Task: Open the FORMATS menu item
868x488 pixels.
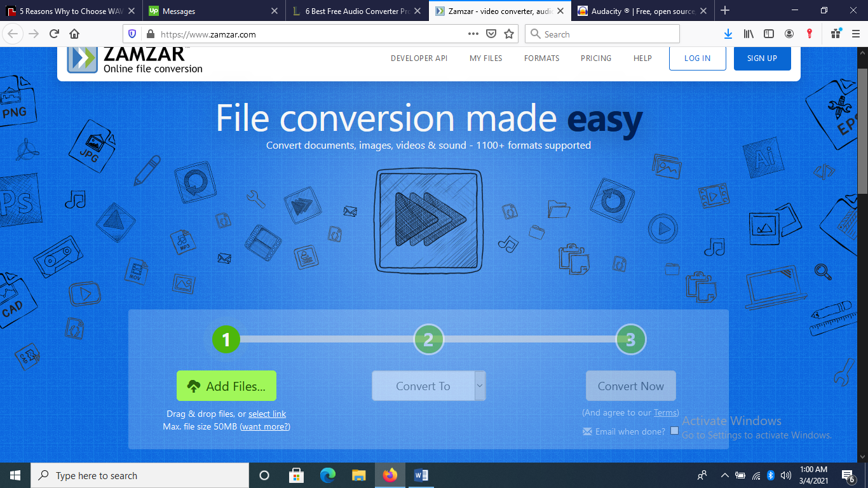Action: coord(541,58)
